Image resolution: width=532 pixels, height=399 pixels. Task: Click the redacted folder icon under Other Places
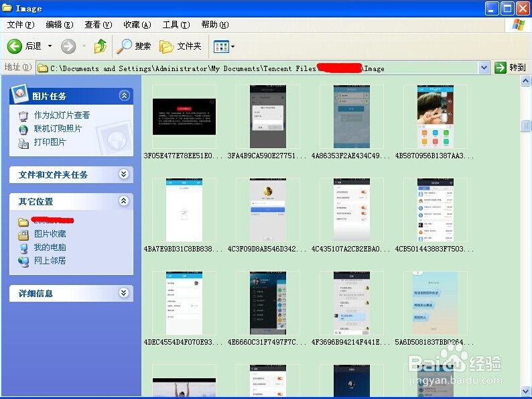pos(23,222)
